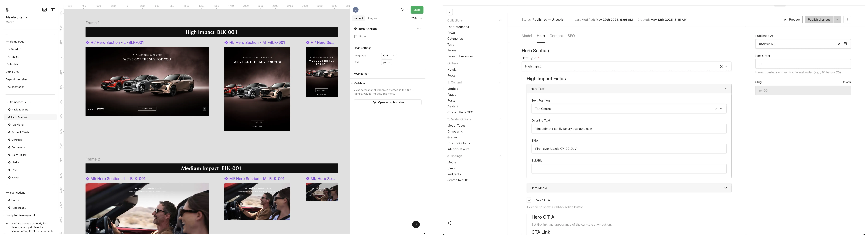Select the Hero tab

(x=540, y=36)
